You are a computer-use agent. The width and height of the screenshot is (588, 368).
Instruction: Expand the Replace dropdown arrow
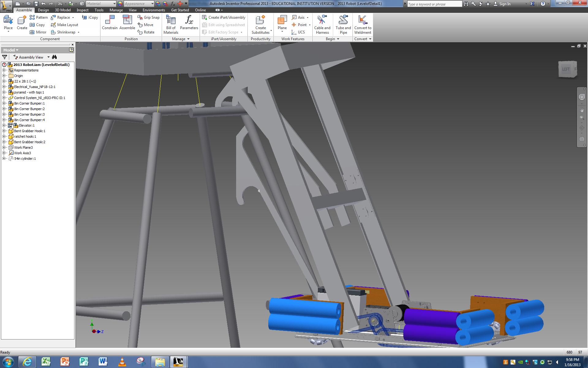pyautogui.click(x=73, y=17)
